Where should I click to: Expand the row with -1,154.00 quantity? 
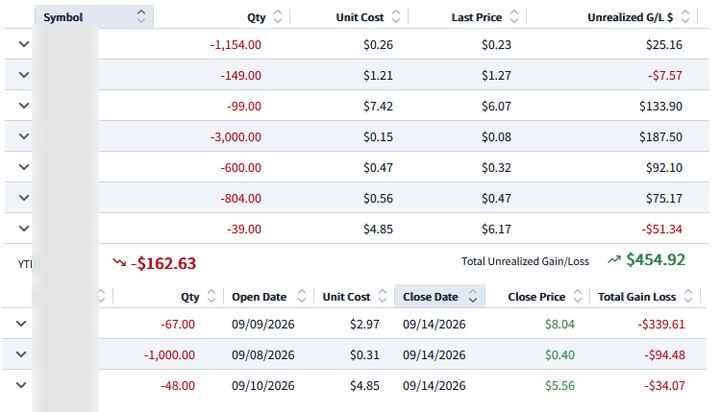pyautogui.click(x=24, y=44)
